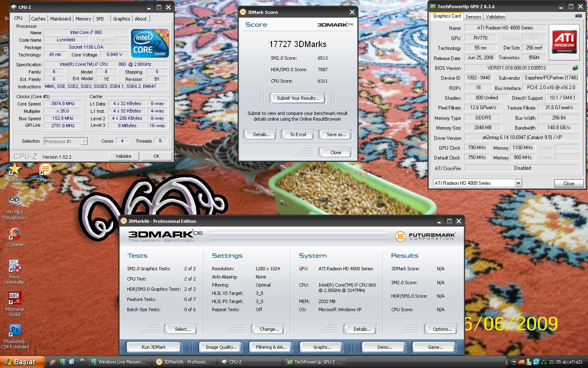Click the green dots network tray icon
The height and width of the screenshot is (368, 588).
543,362
